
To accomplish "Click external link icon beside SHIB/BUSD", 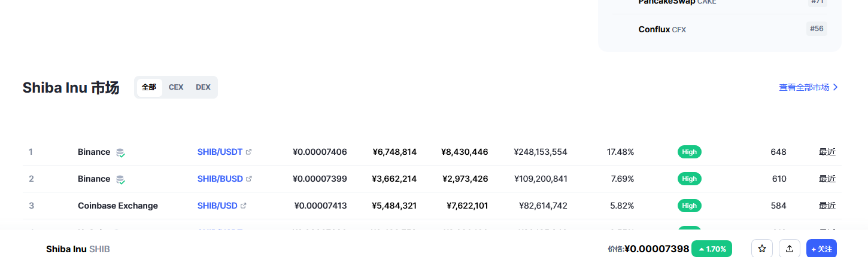I will pos(249,179).
